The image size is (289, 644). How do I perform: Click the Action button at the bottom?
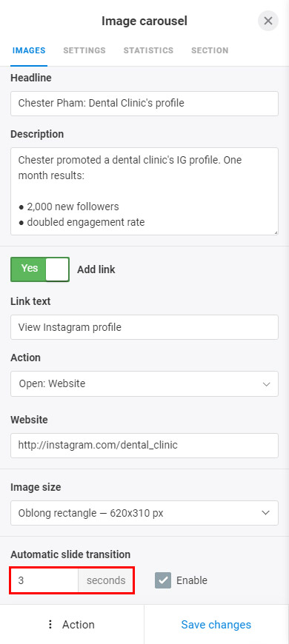tap(72, 624)
